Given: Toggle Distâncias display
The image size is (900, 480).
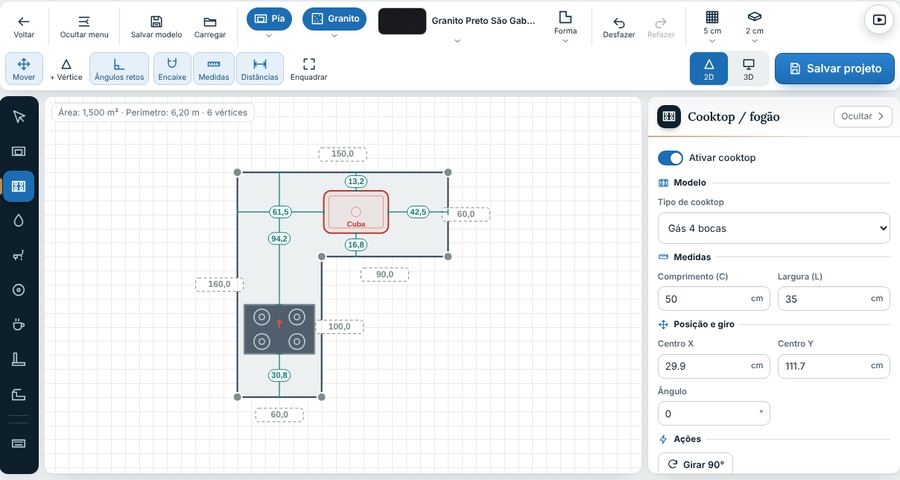Looking at the screenshot, I should click(259, 69).
